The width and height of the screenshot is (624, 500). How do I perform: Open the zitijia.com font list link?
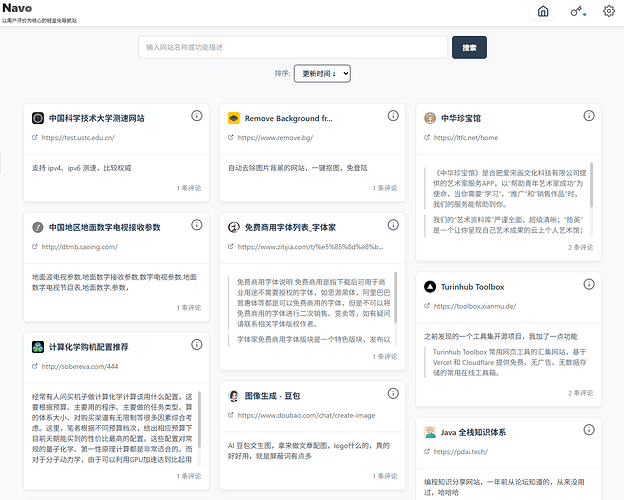pyautogui.click(x=310, y=247)
